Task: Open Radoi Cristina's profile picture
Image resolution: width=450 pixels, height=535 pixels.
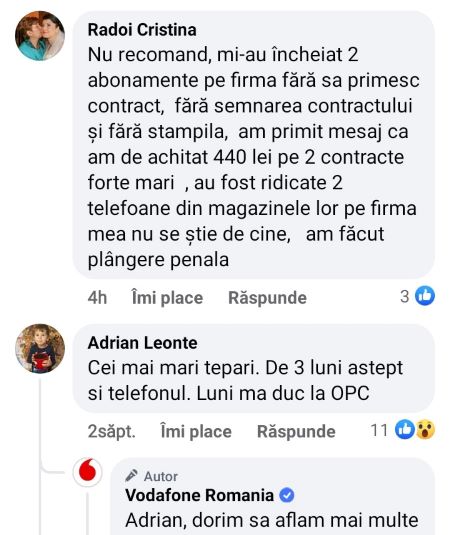Action: 40,36
